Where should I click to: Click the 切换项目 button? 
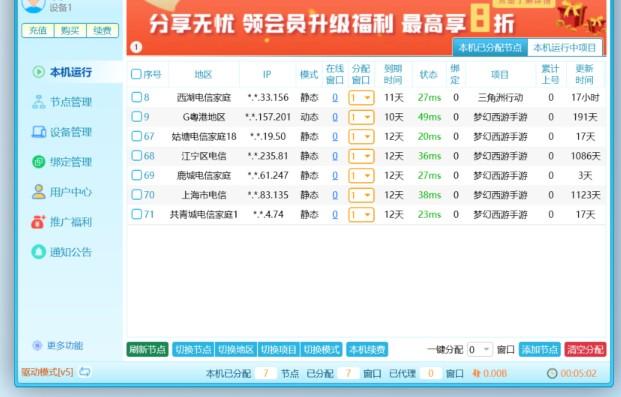click(279, 349)
